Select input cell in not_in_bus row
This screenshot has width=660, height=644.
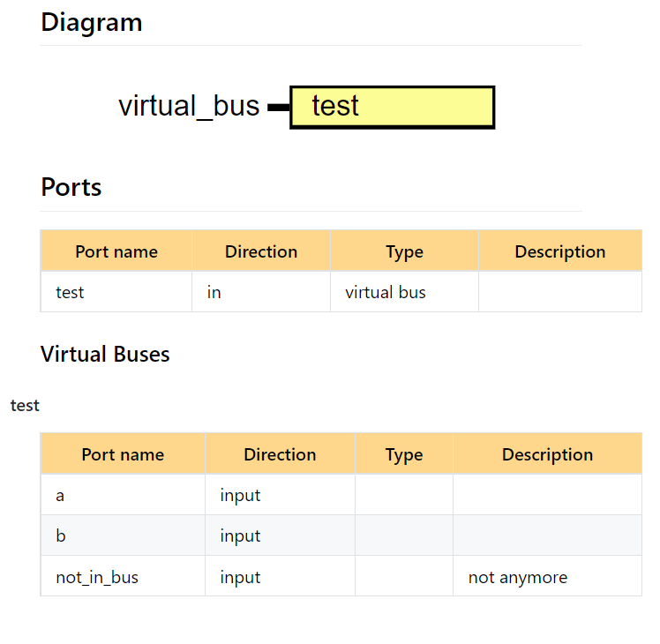pos(280,576)
